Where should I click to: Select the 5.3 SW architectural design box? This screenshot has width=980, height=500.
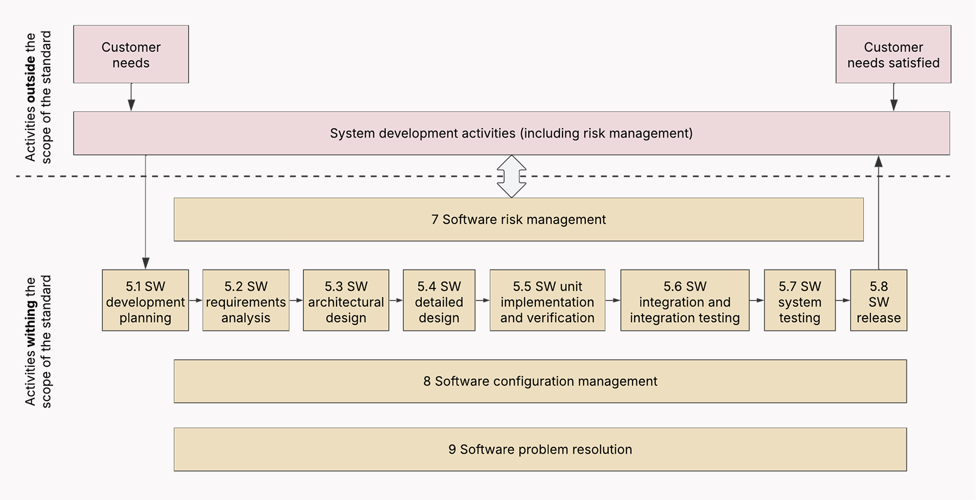click(x=346, y=301)
